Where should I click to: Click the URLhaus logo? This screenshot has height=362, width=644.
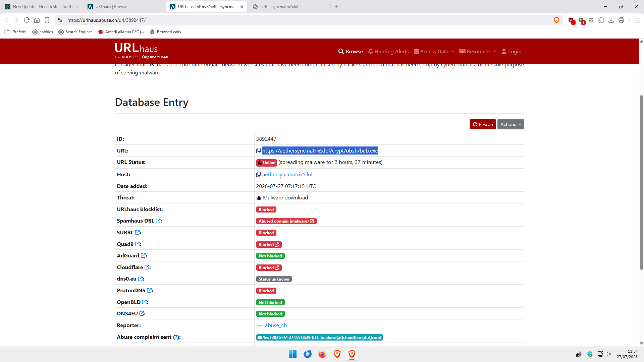pyautogui.click(x=142, y=51)
